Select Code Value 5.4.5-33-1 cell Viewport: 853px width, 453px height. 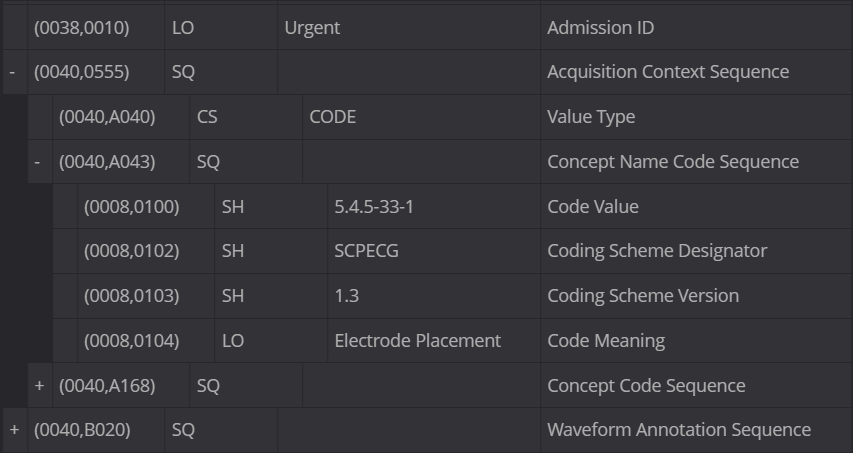434,207
